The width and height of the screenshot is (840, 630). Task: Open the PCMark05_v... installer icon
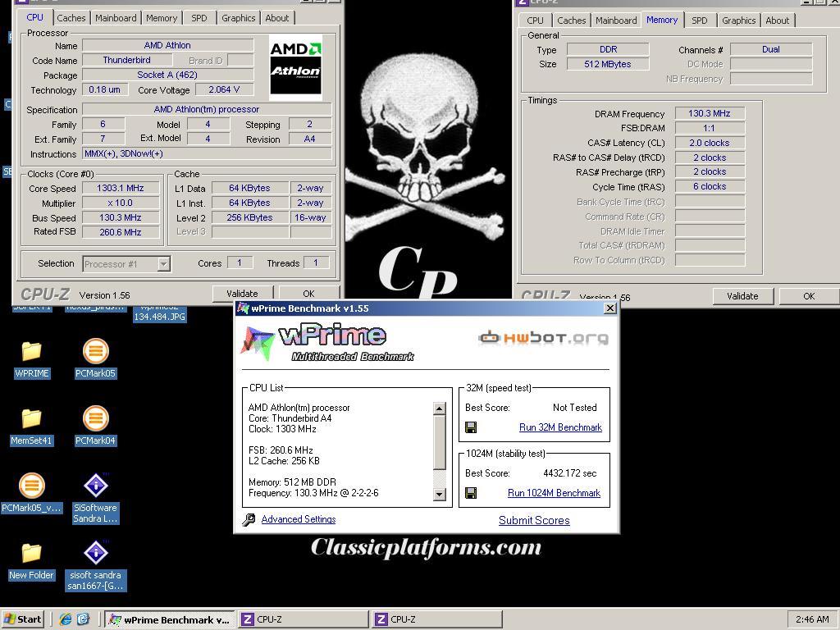32,494
